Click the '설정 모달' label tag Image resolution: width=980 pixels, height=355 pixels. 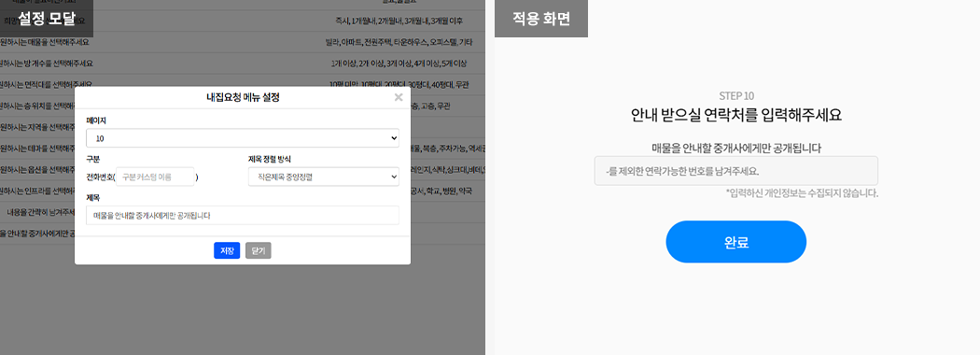click(47, 19)
